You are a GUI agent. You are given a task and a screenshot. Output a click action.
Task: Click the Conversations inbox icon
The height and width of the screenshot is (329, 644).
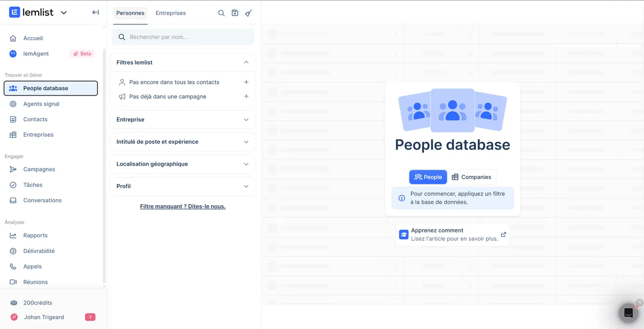[13, 200]
